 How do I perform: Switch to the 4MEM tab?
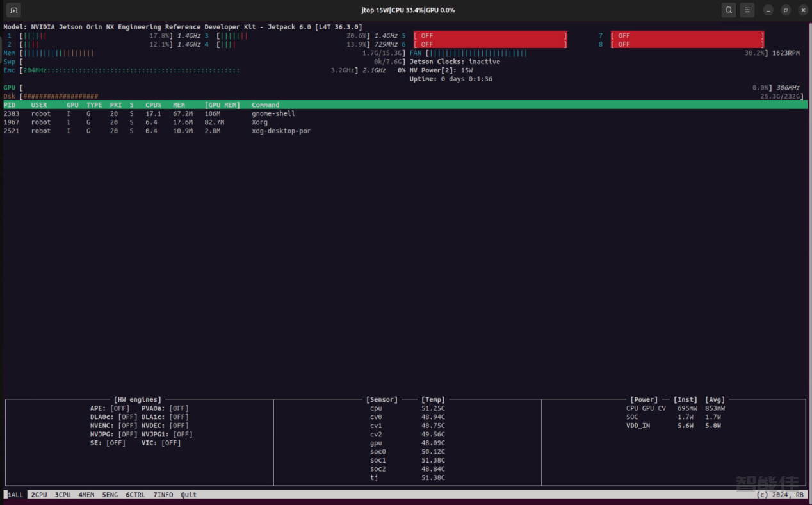tap(86, 495)
